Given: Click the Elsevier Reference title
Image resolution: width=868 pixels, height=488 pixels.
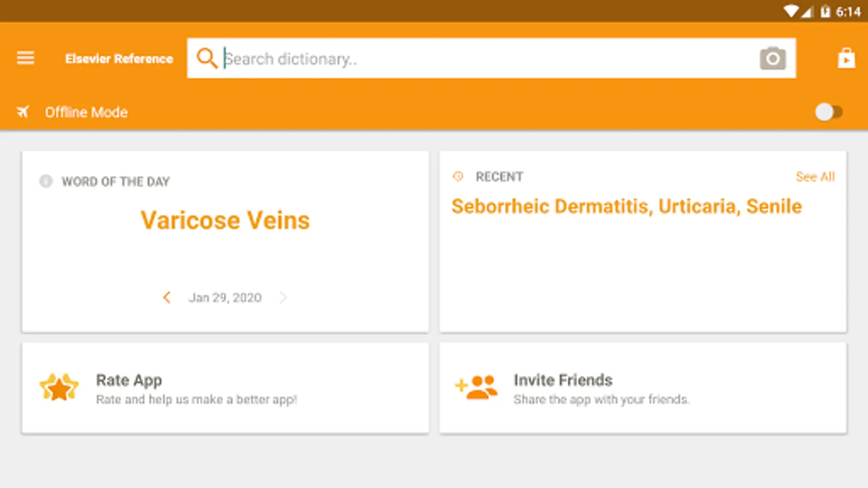Looking at the screenshot, I should pyautogui.click(x=119, y=59).
